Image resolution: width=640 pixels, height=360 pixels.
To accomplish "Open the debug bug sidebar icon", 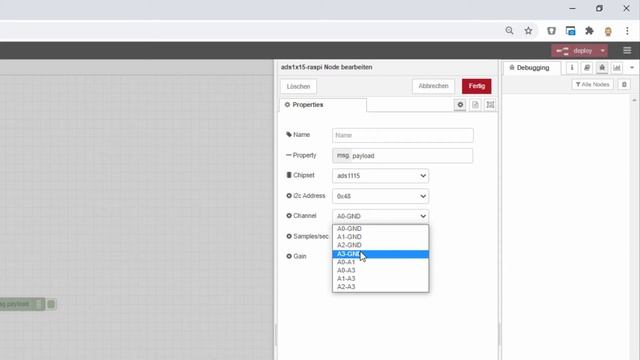I will (602, 68).
